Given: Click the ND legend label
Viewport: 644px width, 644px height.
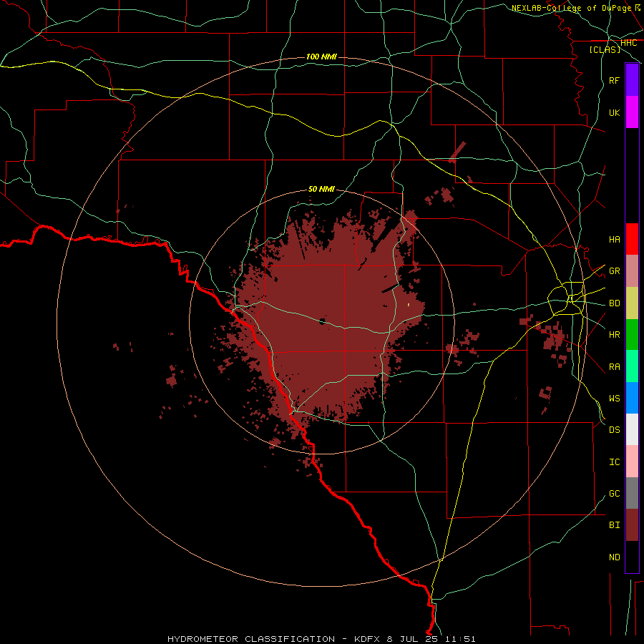Looking at the screenshot, I should tap(614, 557).
